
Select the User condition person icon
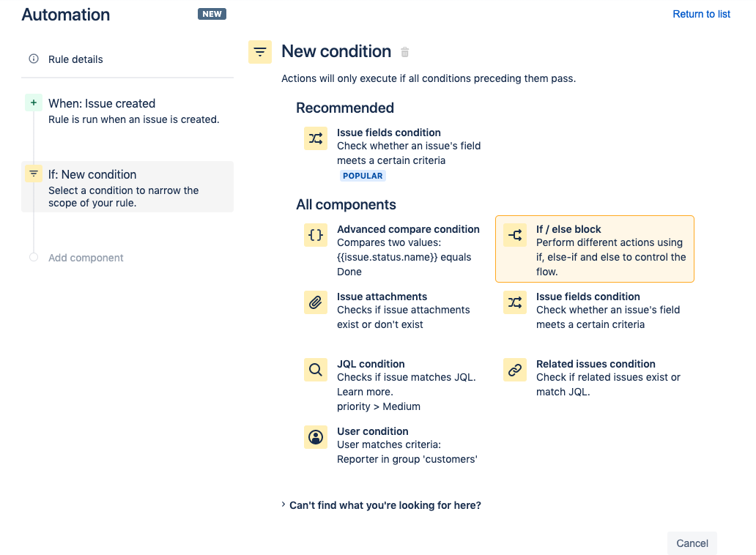(315, 437)
